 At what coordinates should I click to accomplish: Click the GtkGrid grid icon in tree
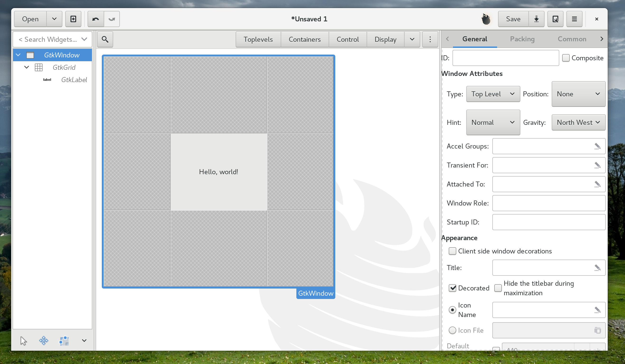click(39, 67)
